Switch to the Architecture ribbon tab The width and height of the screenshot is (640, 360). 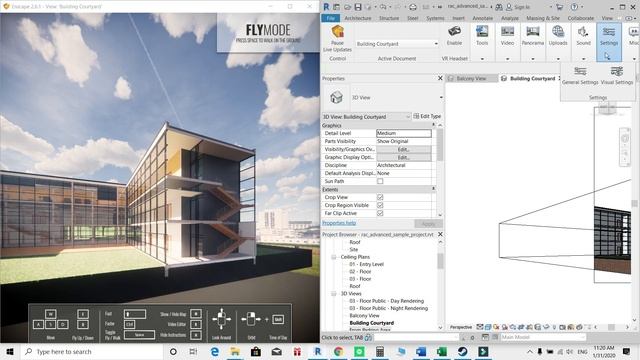tap(358, 18)
